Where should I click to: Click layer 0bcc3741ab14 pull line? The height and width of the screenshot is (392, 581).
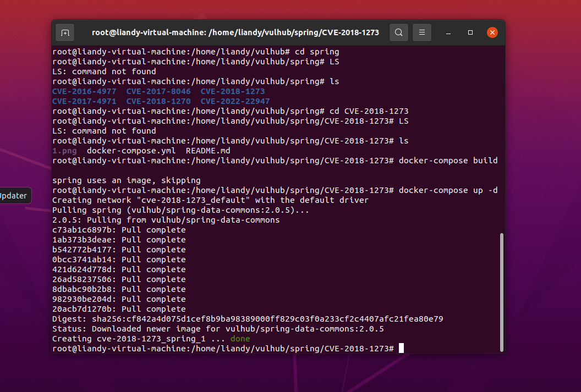tap(119, 260)
